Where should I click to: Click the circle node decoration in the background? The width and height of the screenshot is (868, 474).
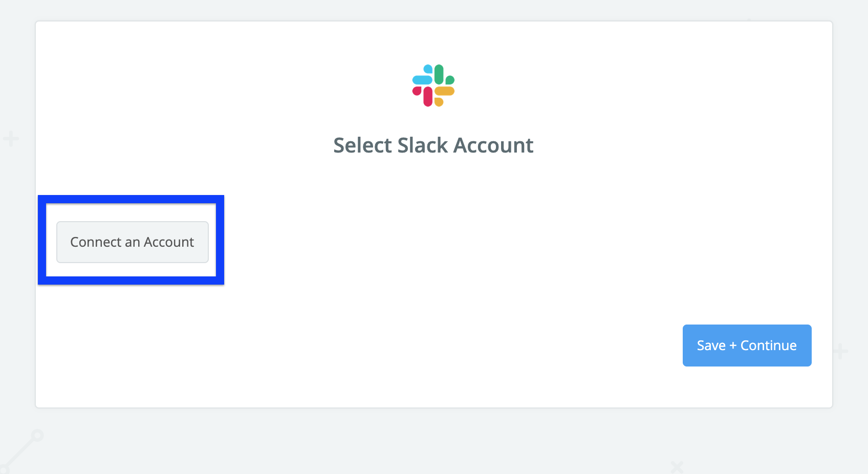pyautogui.click(x=37, y=436)
